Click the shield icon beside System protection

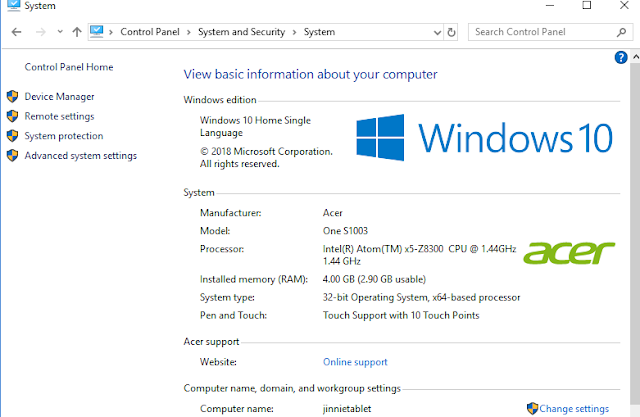click(13, 136)
